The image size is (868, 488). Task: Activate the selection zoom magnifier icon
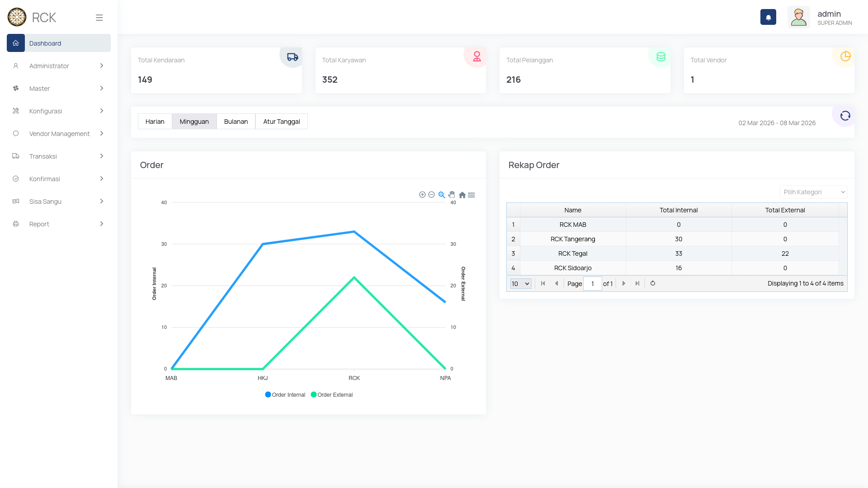click(x=442, y=194)
